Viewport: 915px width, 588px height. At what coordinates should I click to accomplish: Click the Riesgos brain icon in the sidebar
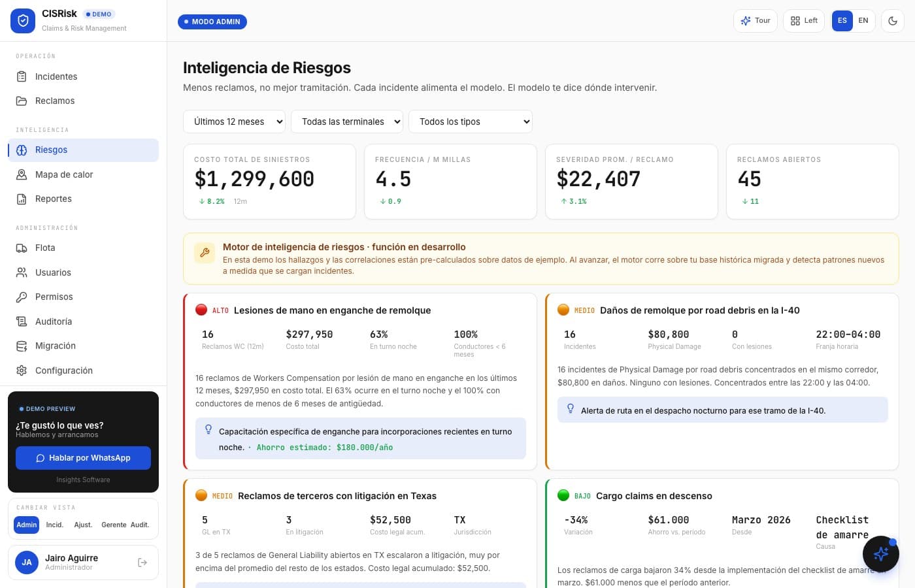[22, 150]
